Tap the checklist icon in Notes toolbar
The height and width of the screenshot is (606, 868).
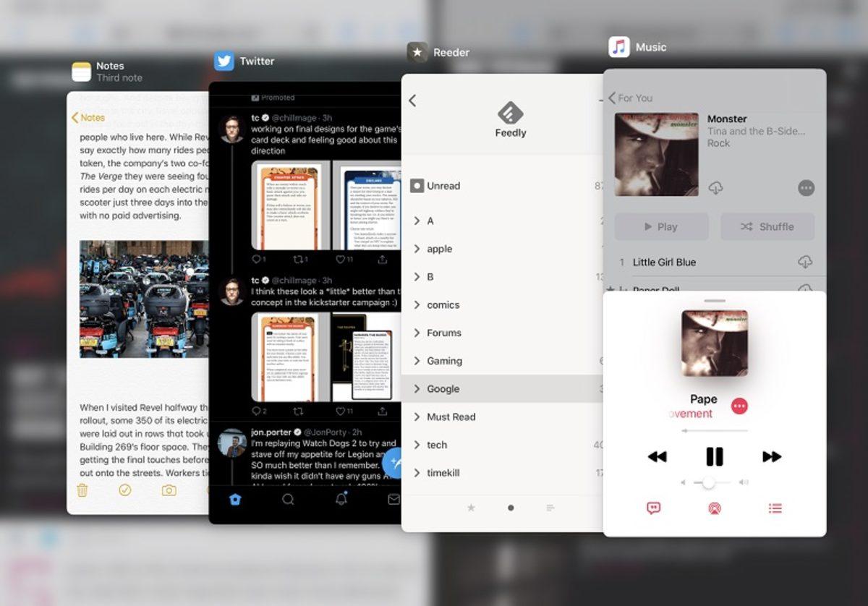[x=125, y=490]
